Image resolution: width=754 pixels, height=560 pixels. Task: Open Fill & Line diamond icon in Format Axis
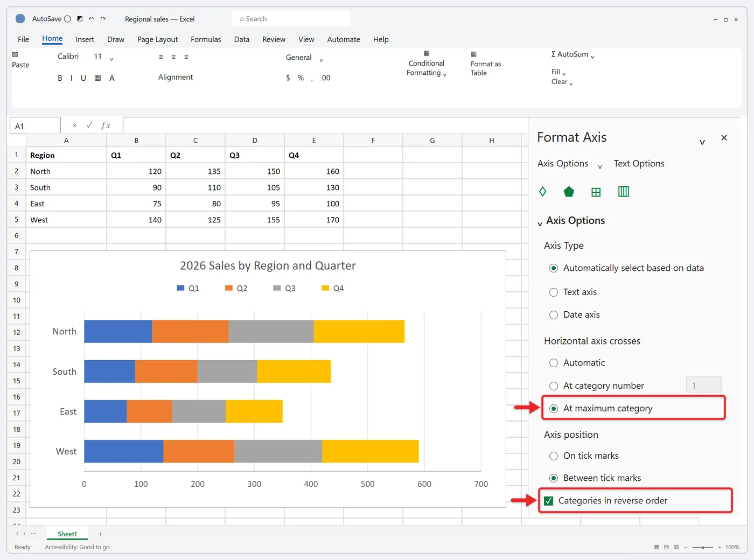(x=542, y=192)
